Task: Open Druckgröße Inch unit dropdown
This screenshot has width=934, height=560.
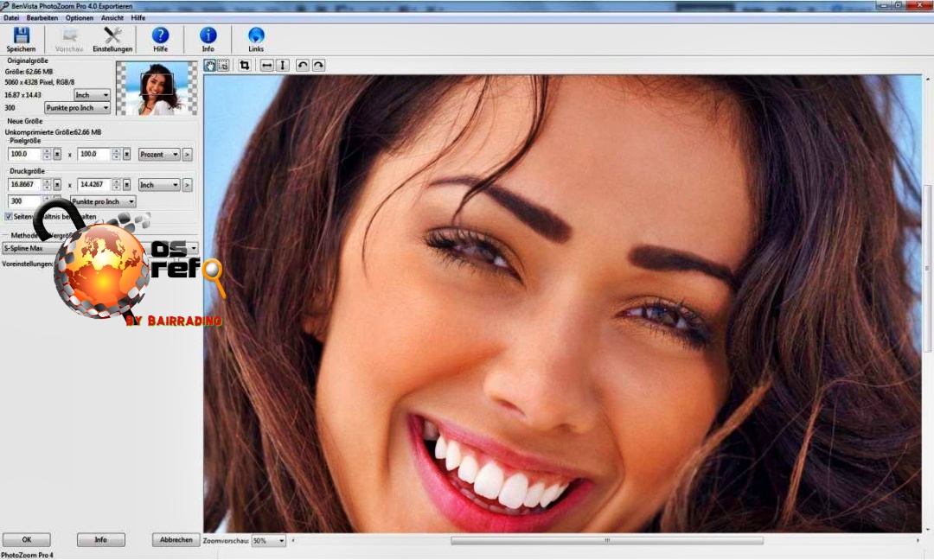Action: 159,185
